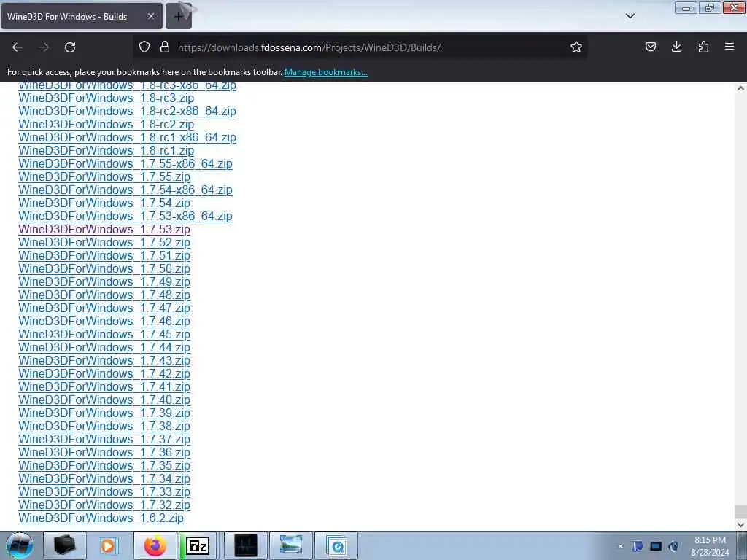Download WineD3DForWindows_1.7.49.zip

104,282
